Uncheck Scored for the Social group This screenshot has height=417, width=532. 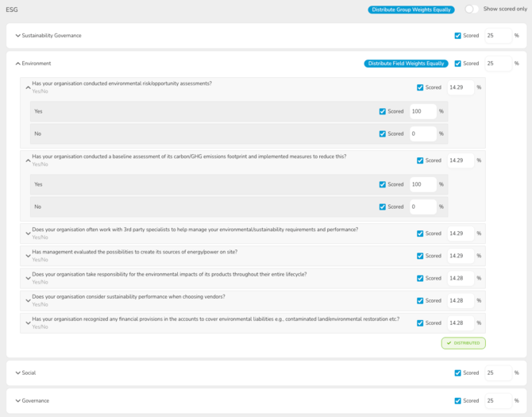tap(457, 373)
